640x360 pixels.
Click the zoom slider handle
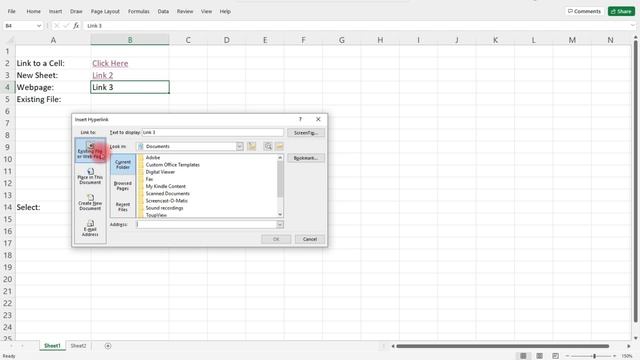tap(595, 356)
